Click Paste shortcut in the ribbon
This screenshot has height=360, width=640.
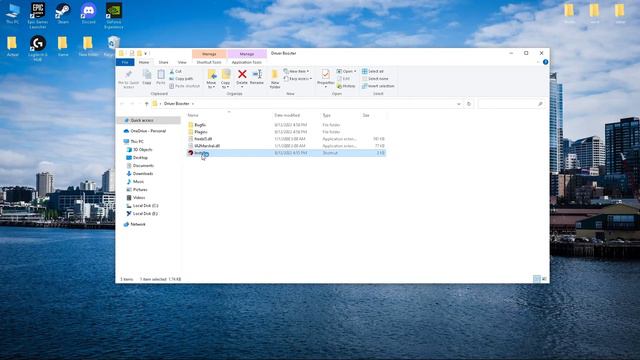[184, 86]
